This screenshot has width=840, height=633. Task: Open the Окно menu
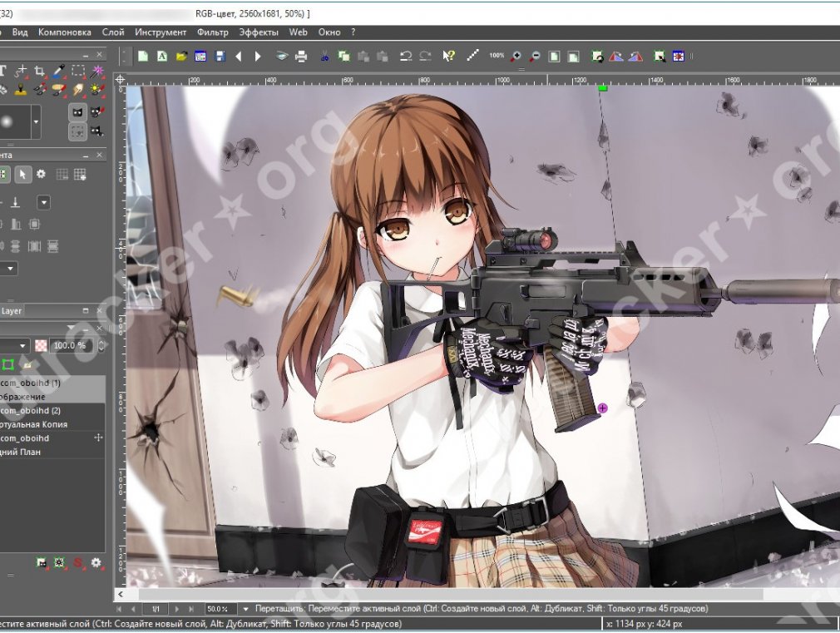pos(329,32)
